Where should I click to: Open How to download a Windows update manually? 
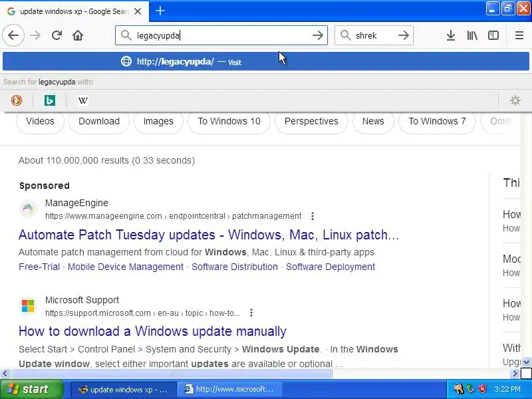[x=153, y=331]
